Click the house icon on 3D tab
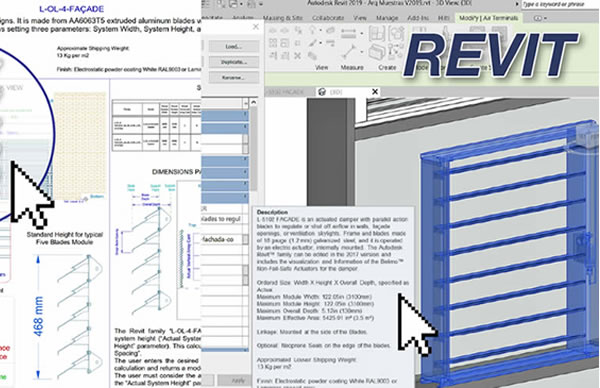 [322, 92]
